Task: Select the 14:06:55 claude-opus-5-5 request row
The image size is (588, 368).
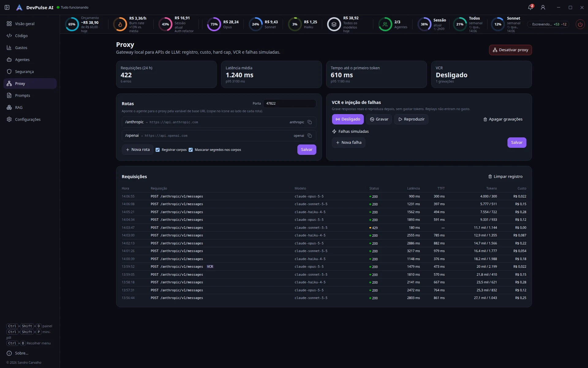Action: (x=324, y=196)
